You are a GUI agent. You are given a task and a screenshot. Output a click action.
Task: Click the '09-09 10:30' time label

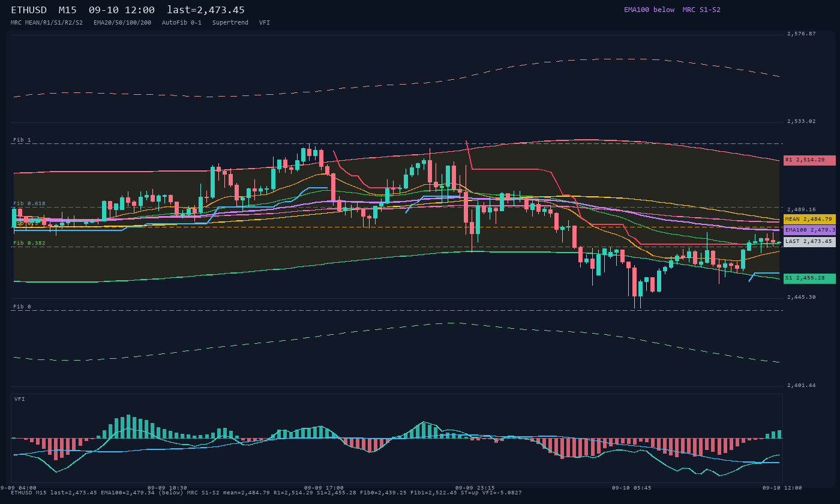[x=167, y=488]
